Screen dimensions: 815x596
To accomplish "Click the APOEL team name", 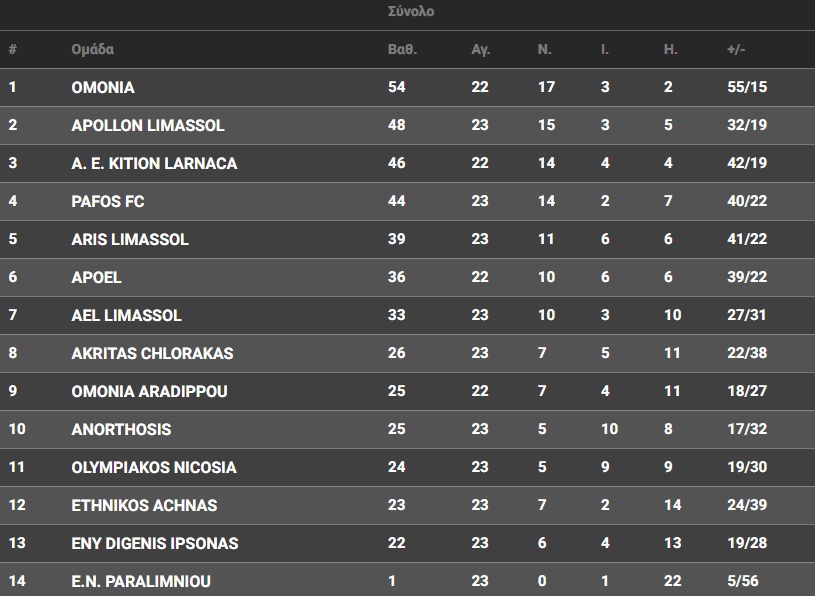I will tap(97, 277).
